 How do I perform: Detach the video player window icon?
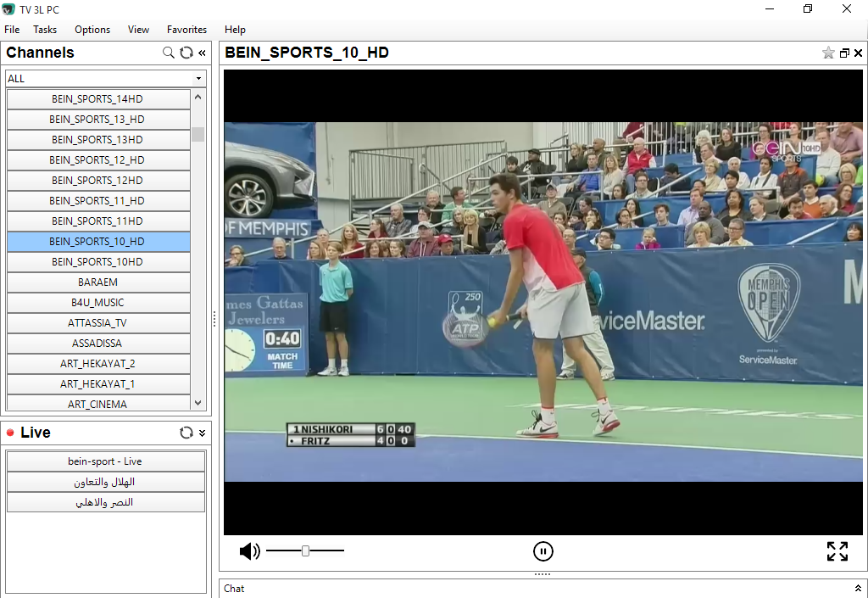[x=844, y=53]
